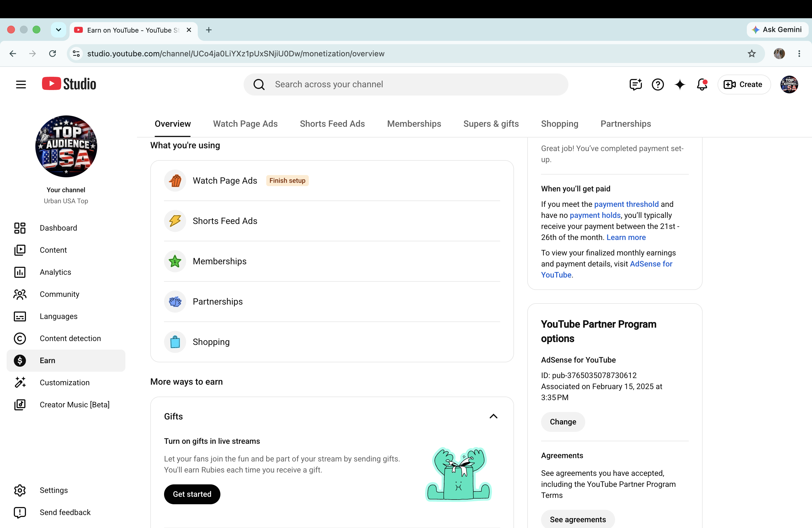Close the Earn on YouTube browser tab
Image resolution: width=812 pixels, height=528 pixels.
189,30
